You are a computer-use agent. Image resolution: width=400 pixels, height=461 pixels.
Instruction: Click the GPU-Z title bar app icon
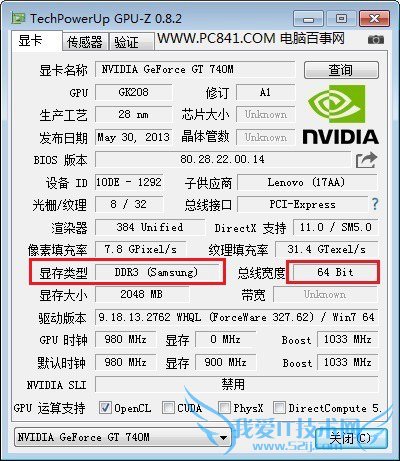pyautogui.click(x=18, y=18)
